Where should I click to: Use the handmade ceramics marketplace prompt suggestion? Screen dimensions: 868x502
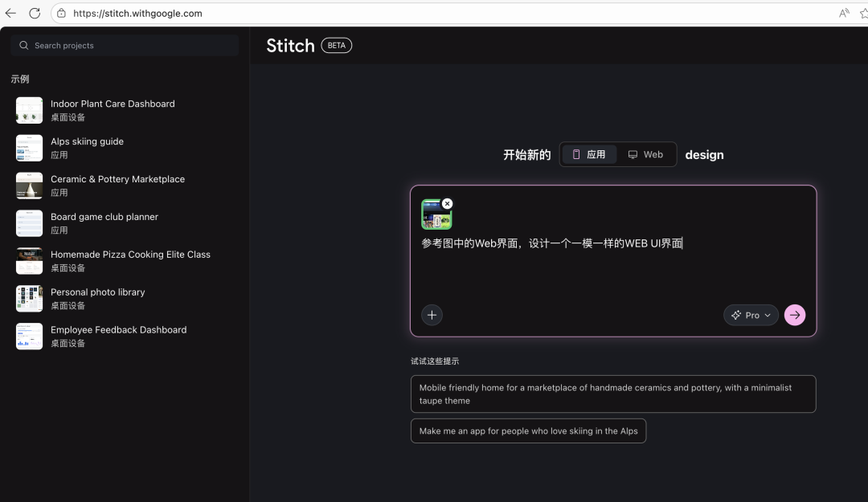612,394
